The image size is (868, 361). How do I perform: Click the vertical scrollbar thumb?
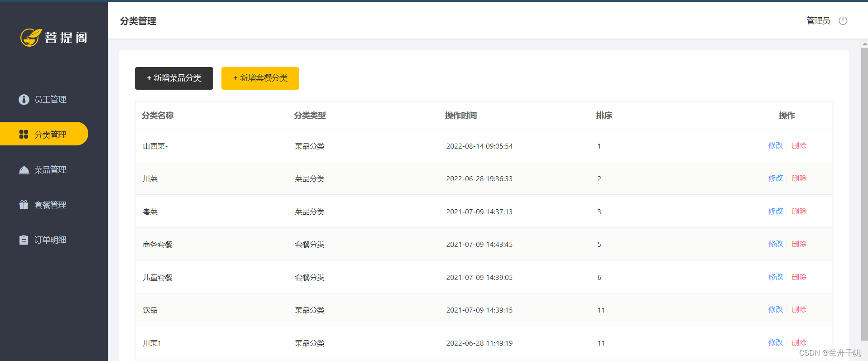point(864,194)
